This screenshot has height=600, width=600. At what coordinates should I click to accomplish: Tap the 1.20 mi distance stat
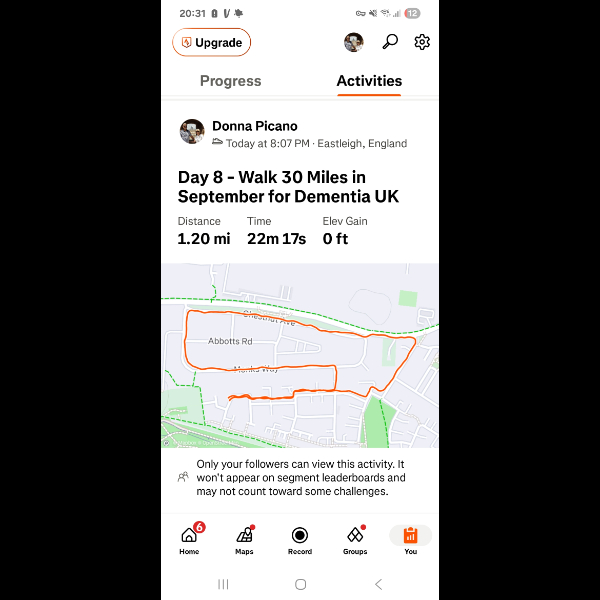(x=204, y=239)
